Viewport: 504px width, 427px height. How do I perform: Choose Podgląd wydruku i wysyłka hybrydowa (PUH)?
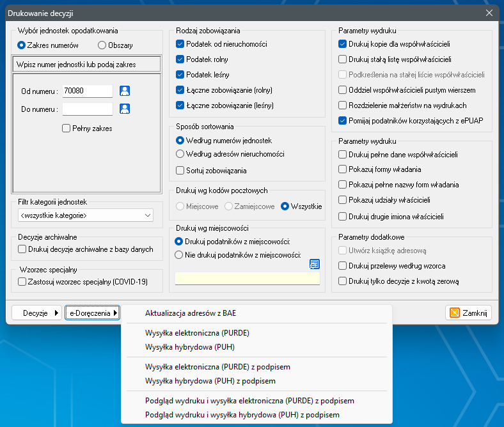coord(242,415)
